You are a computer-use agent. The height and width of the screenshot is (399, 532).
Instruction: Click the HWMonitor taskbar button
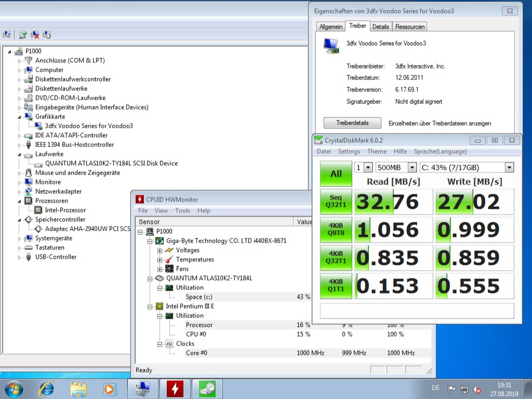click(175, 389)
